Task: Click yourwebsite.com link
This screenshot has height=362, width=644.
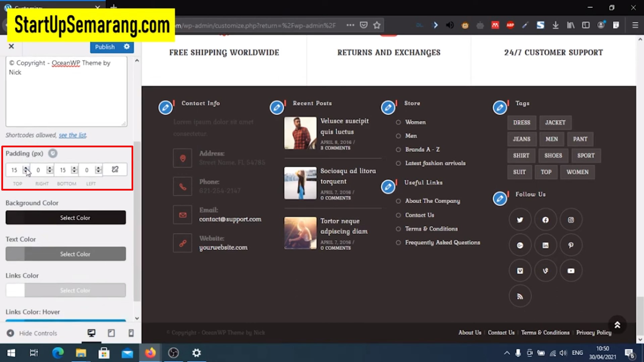Action: pos(223,248)
